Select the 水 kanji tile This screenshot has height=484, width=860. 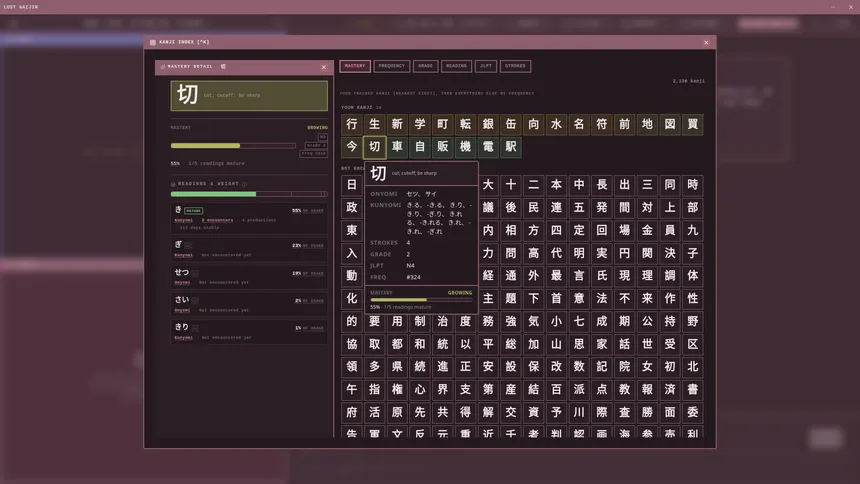(556, 124)
